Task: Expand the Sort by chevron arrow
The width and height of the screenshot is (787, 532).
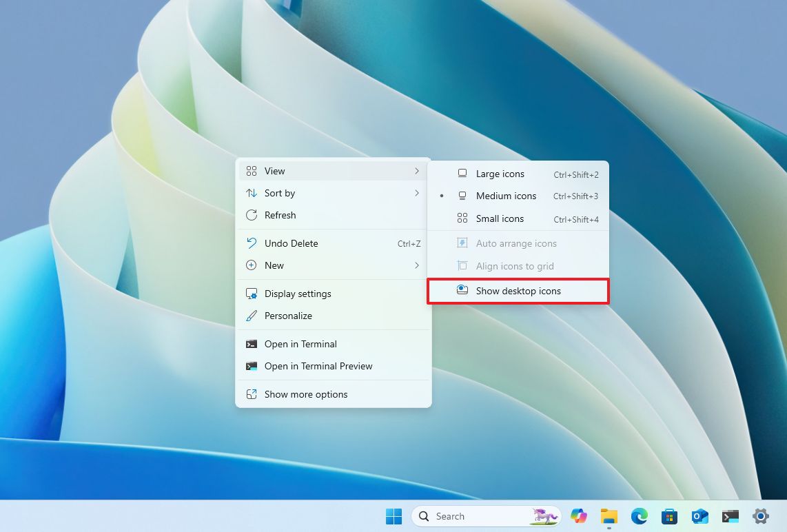Action: (x=417, y=193)
